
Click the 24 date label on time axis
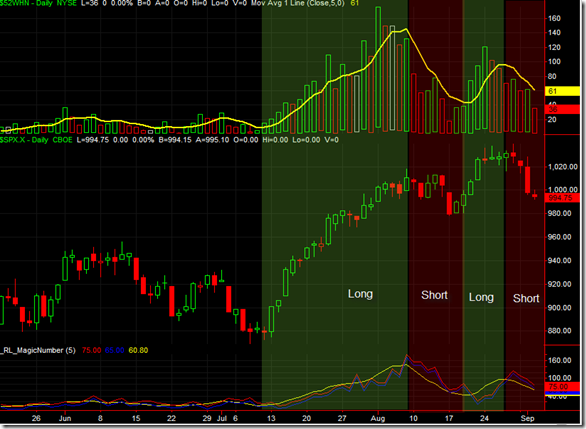[484, 418]
